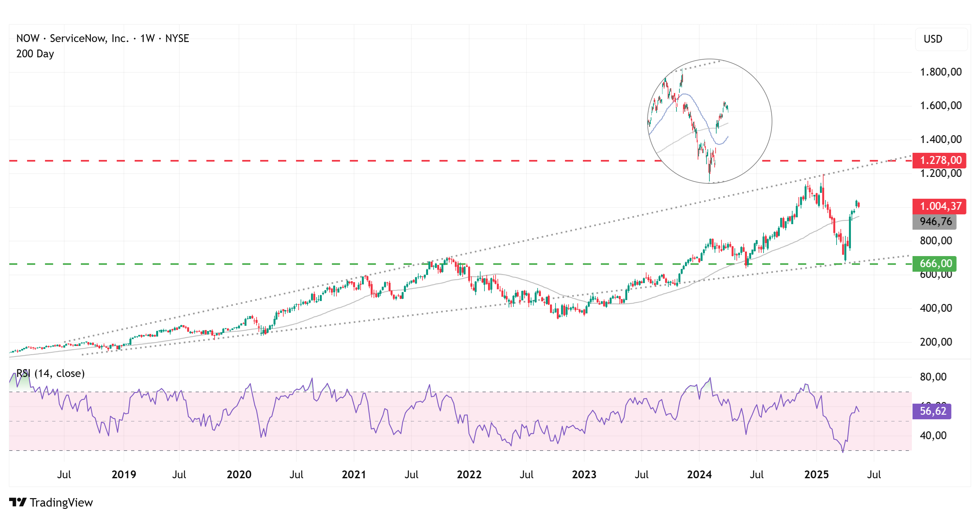The height and width of the screenshot is (518, 980).
Task: Click the green 666,00 support label
Action: (934, 263)
